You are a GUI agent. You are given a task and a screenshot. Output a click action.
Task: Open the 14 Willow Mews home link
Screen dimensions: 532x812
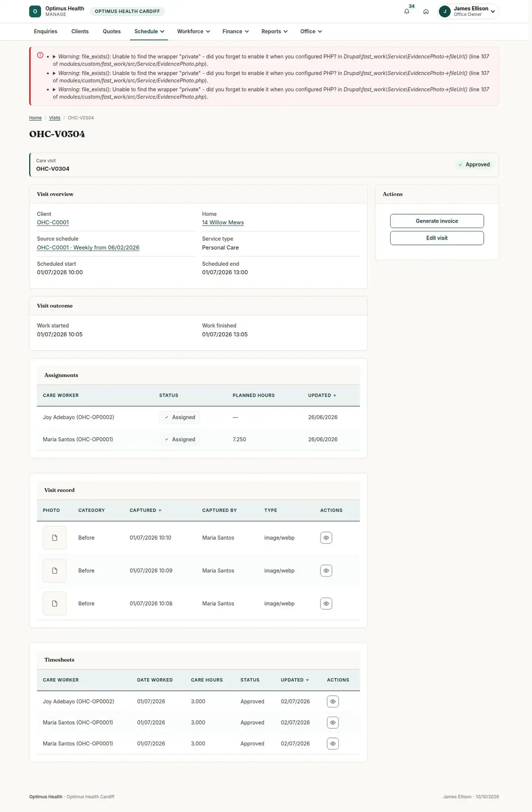223,223
